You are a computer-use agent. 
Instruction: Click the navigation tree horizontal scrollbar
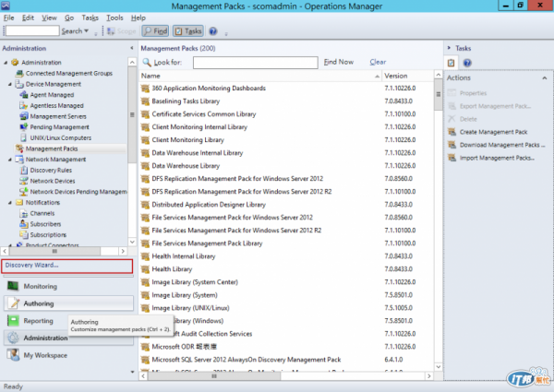[54, 251]
